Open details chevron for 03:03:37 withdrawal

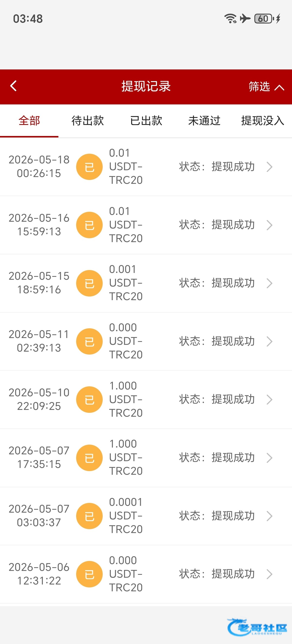tap(269, 516)
